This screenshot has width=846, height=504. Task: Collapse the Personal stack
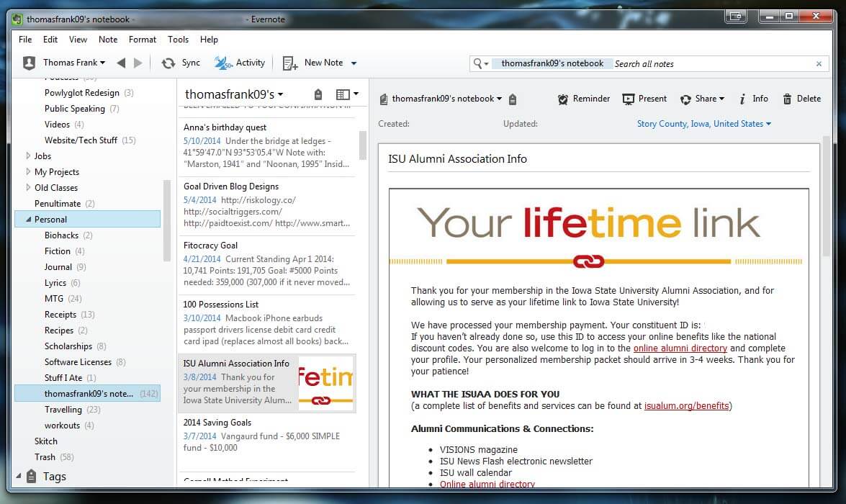pos(28,219)
